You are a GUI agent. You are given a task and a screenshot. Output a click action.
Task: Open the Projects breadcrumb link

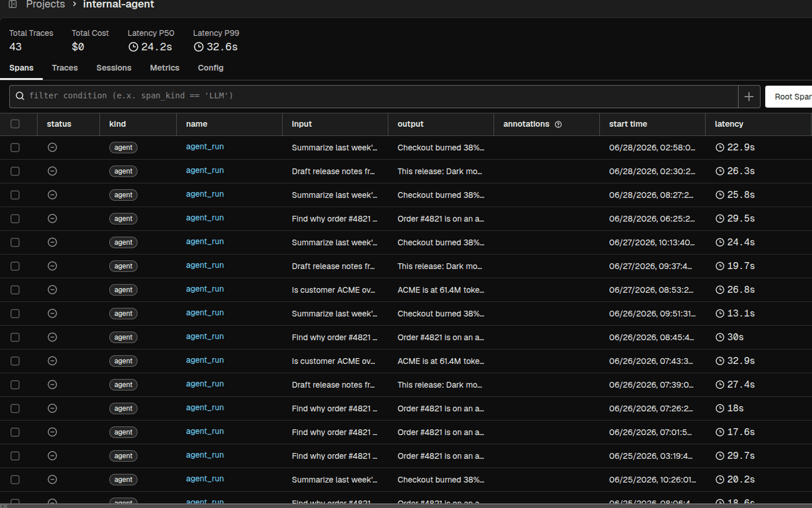[x=45, y=4]
